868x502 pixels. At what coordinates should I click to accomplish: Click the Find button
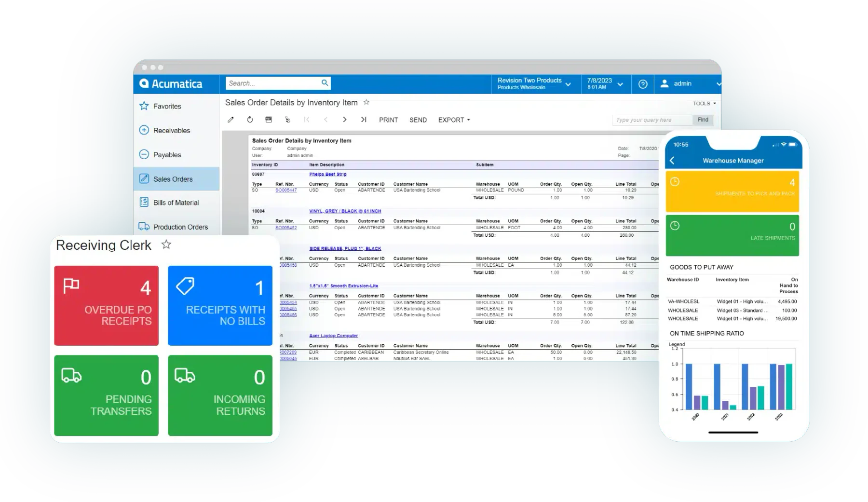703,120
